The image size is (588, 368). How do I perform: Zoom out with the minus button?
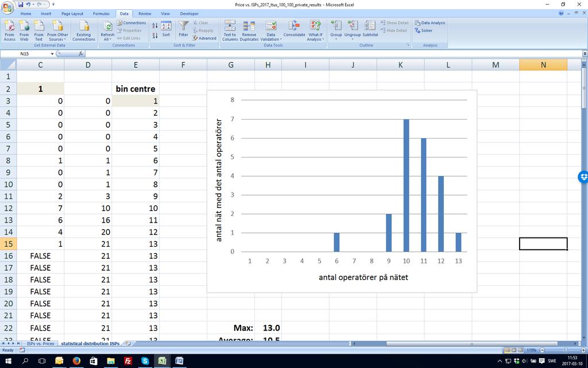tap(541, 350)
